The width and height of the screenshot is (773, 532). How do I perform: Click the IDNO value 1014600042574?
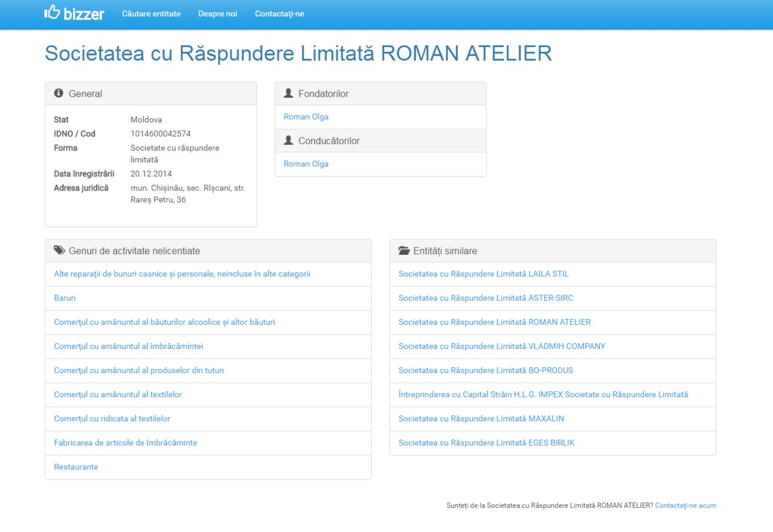161,133
